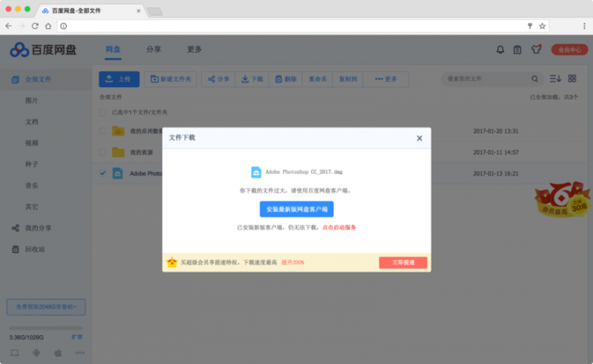Click the storage usage progress bar
593x364 pixels.
(x=46, y=328)
